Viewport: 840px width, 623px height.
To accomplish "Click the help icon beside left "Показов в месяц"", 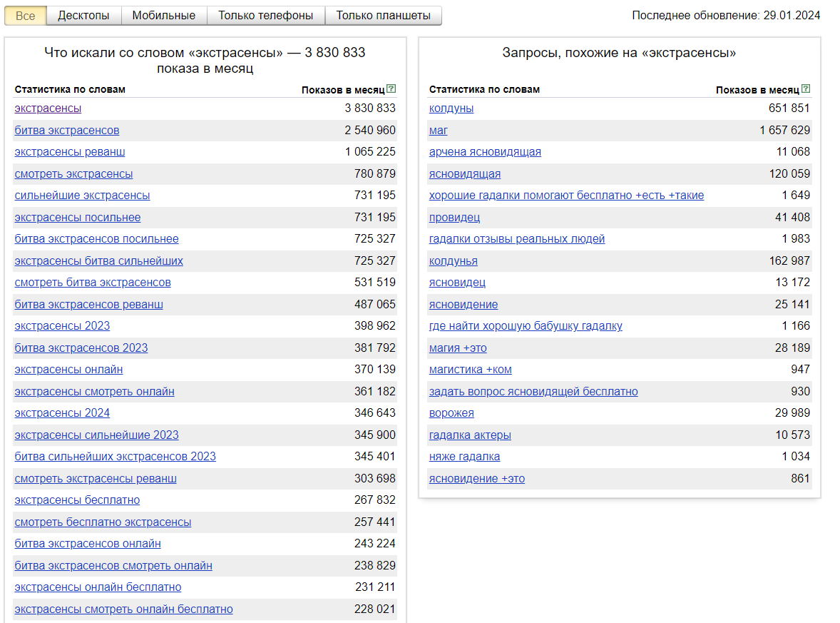I will pyautogui.click(x=391, y=88).
